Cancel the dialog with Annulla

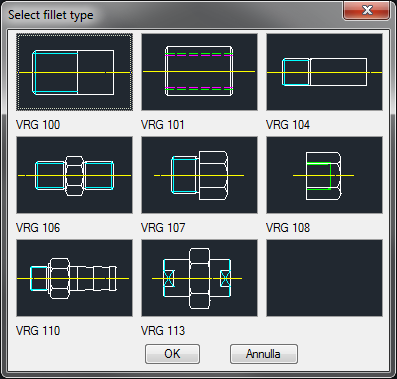(x=264, y=354)
